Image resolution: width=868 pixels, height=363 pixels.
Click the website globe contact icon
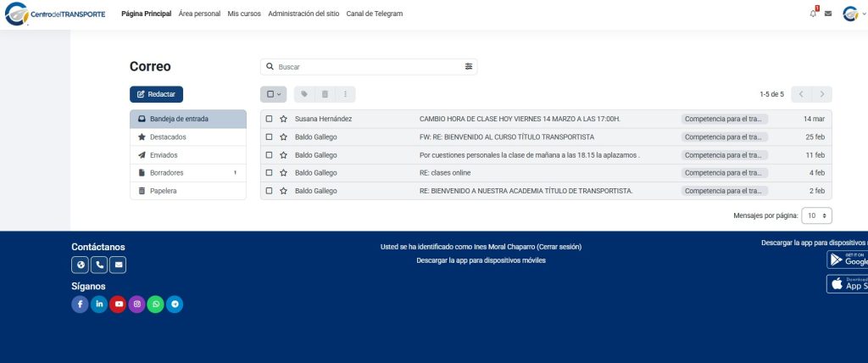point(81,265)
